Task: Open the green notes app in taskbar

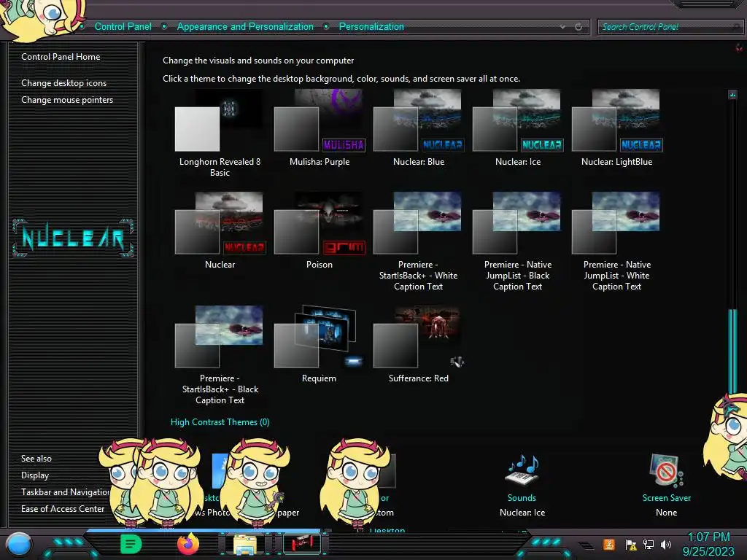Action: 131,544
